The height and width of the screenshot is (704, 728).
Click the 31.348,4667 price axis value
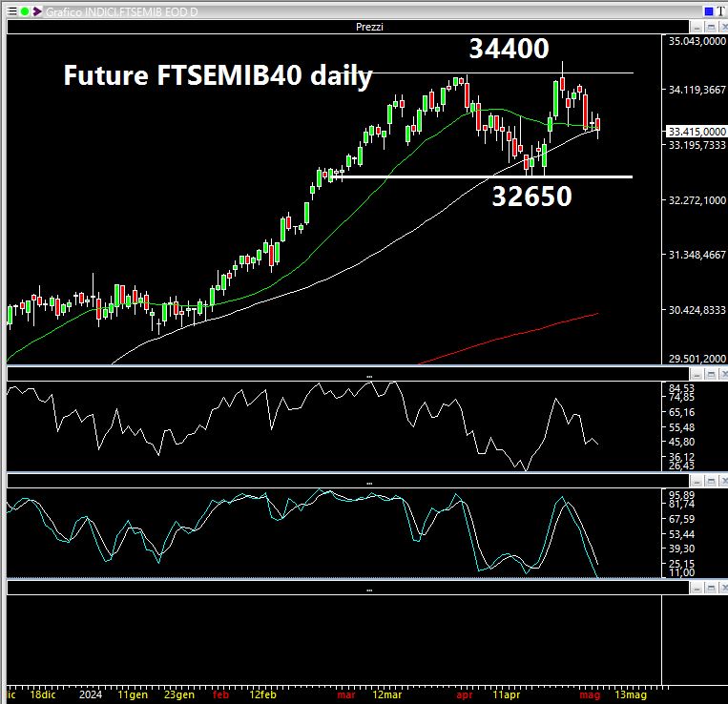pos(697,255)
